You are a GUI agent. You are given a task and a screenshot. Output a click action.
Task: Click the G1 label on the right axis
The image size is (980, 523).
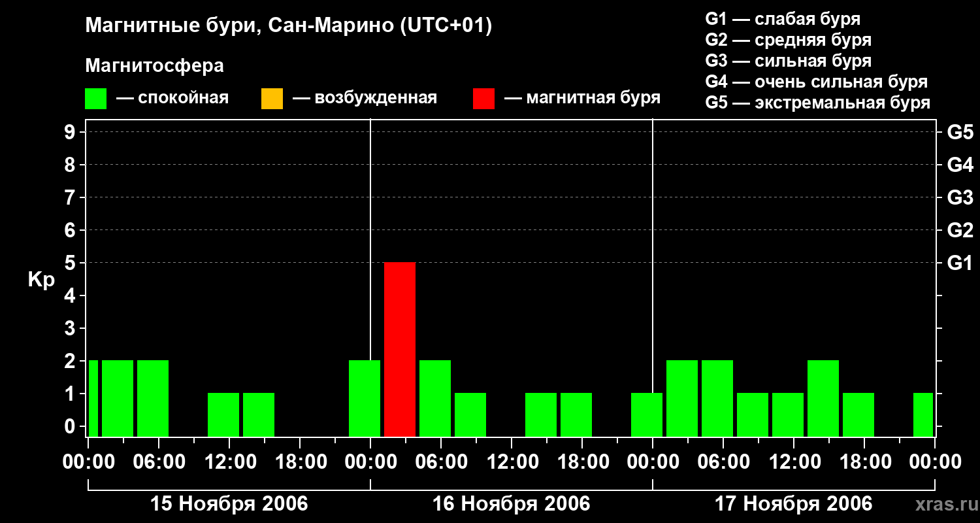click(x=960, y=263)
